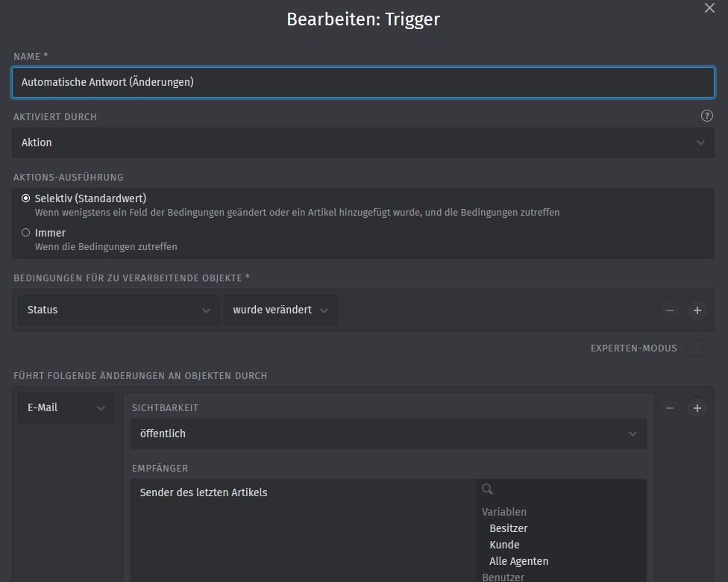Open the Sichtbarkeit öffentlich dropdown
728x582 pixels.
click(388, 434)
